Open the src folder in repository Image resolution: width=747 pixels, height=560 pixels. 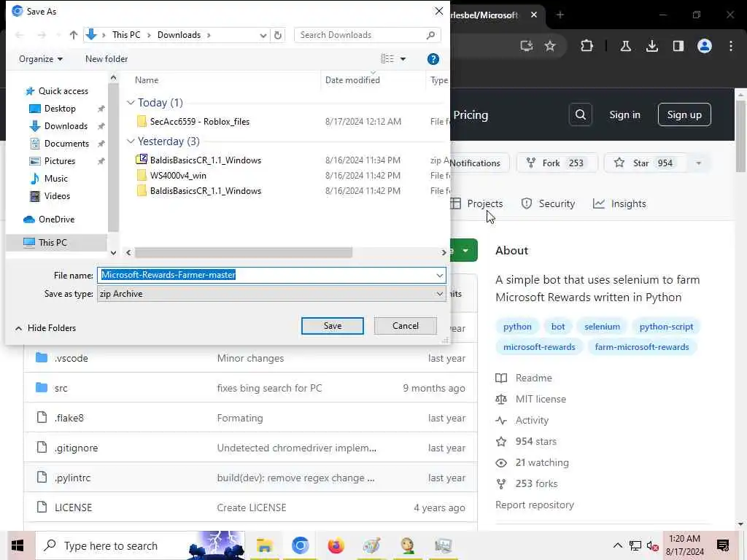[61, 388]
